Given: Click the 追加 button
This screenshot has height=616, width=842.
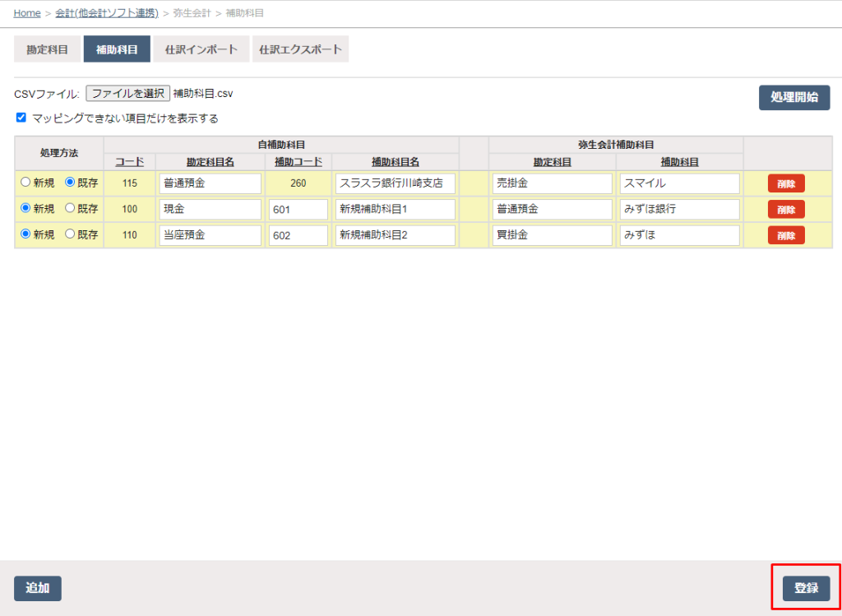Looking at the screenshot, I should [38, 588].
